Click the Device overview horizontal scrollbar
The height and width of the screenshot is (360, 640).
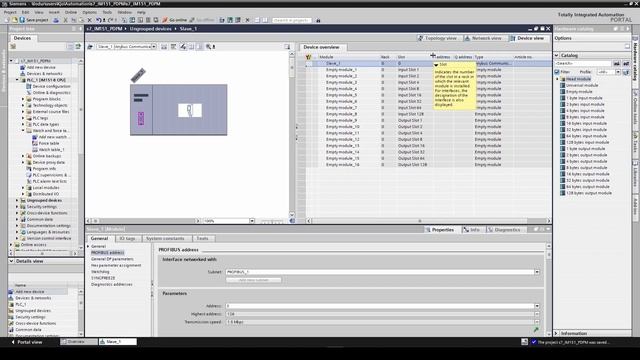(428, 221)
